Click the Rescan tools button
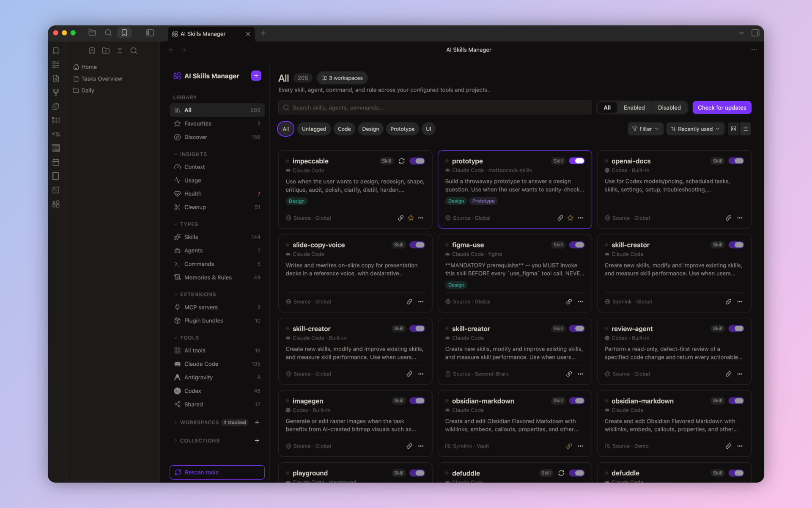 coord(217,472)
